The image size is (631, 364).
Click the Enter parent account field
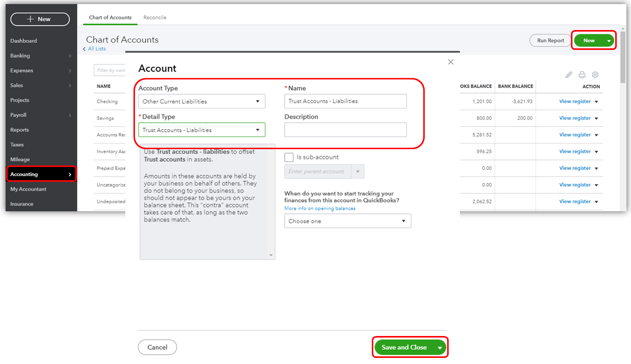click(x=318, y=172)
